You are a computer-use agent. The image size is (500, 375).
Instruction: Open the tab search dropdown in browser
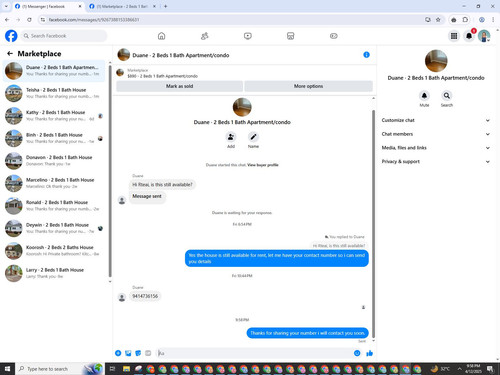point(6,6)
